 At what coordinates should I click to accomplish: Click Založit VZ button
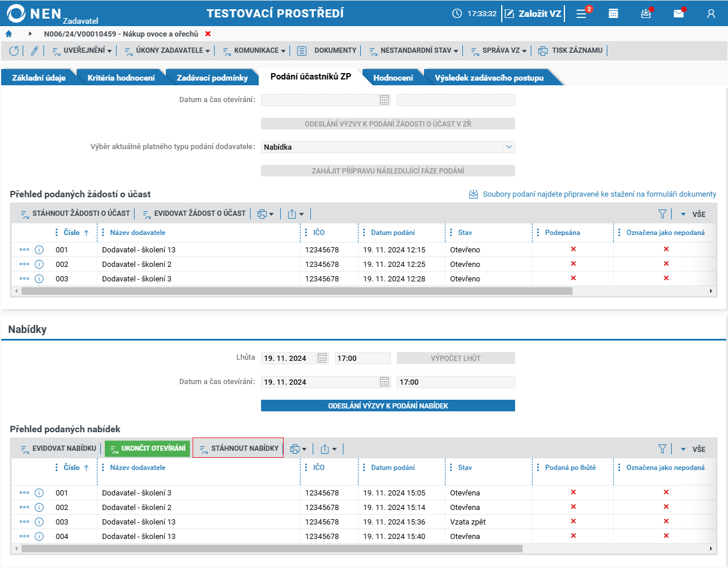pos(533,13)
